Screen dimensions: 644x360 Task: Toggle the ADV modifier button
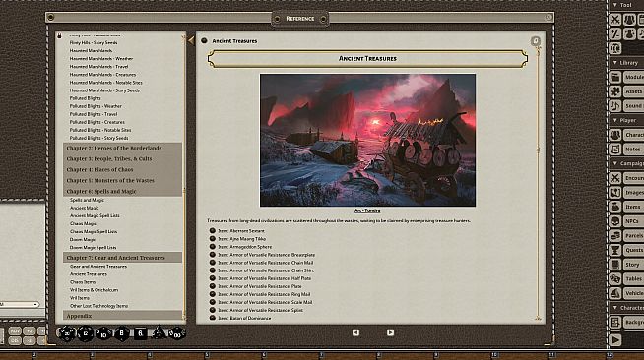click(x=15, y=330)
